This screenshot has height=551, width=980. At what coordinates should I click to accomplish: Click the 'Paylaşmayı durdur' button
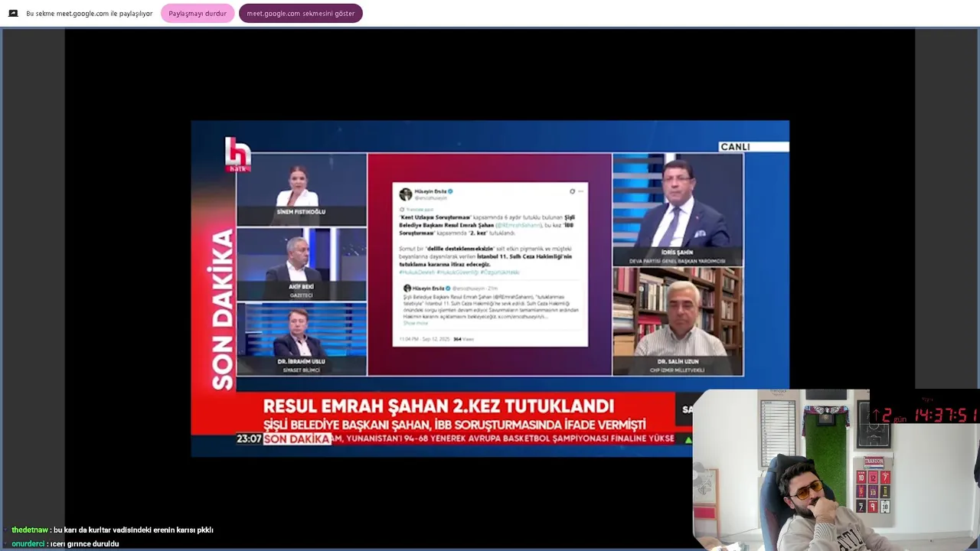(x=198, y=13)
